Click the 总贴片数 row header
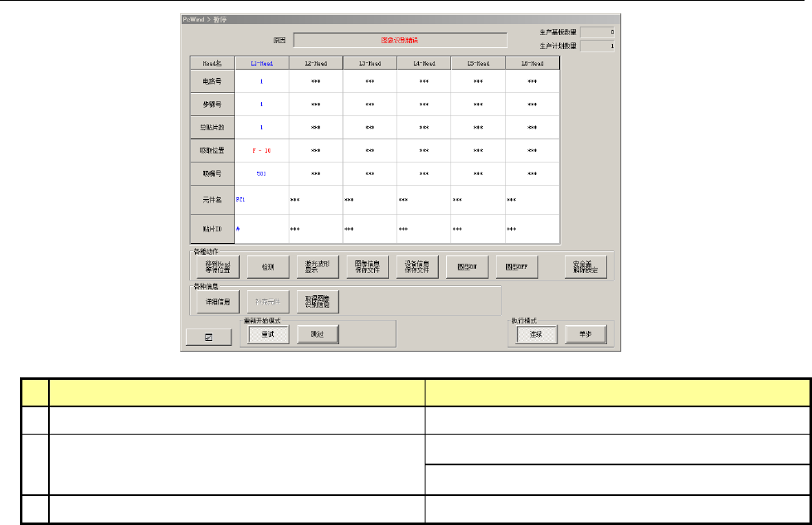The image size is (812, 525). (x=212, y=128)
